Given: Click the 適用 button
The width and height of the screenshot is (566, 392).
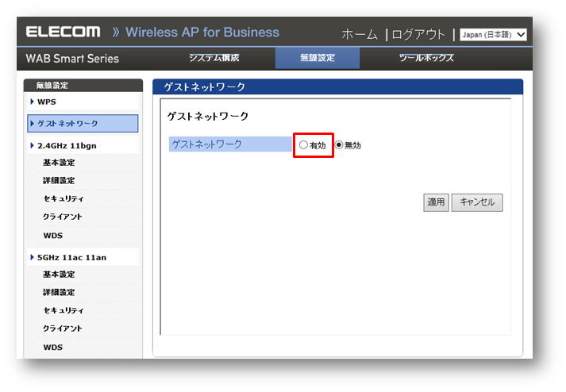Looking at the screenshot, I should point(436,202).
